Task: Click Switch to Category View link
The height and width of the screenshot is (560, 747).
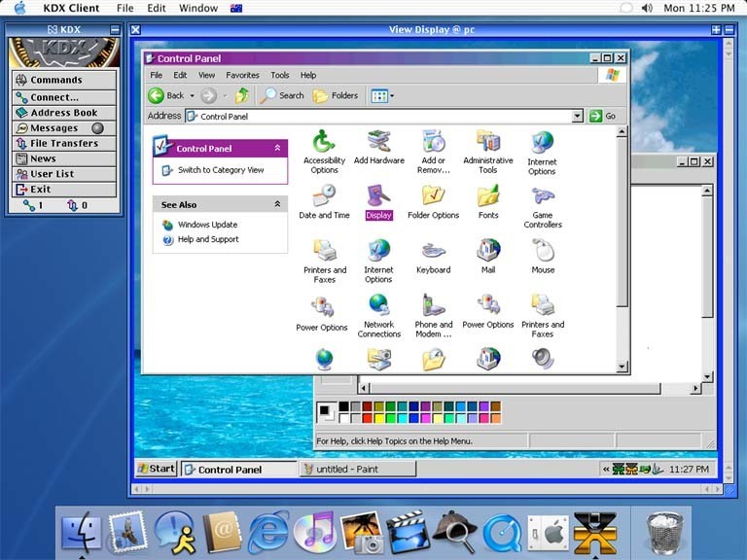Action: (x=221, y=170)
